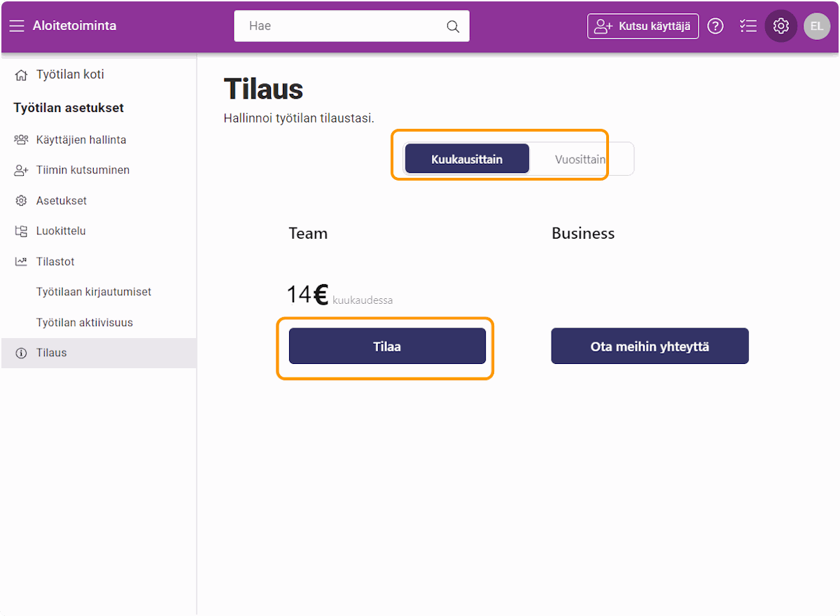Click the Team plan heading
The height and width of the screenshot is (616, 840).
pos(308,233)
